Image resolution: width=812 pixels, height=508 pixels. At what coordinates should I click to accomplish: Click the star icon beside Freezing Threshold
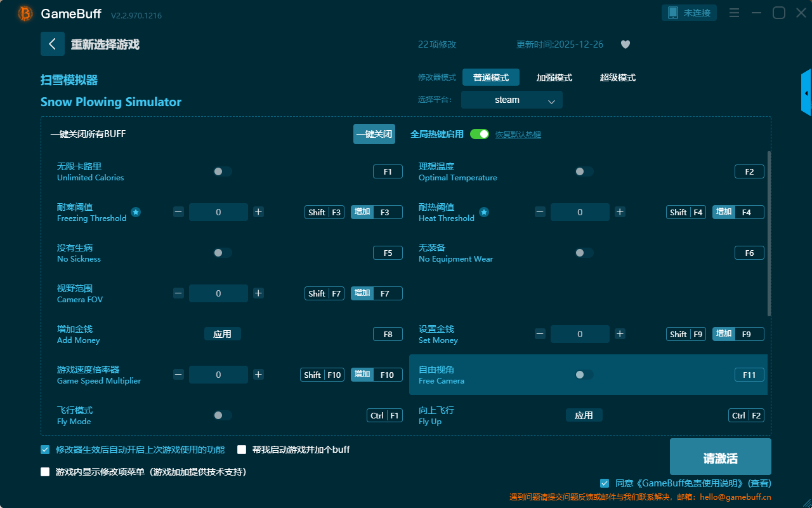coord(136,212)
